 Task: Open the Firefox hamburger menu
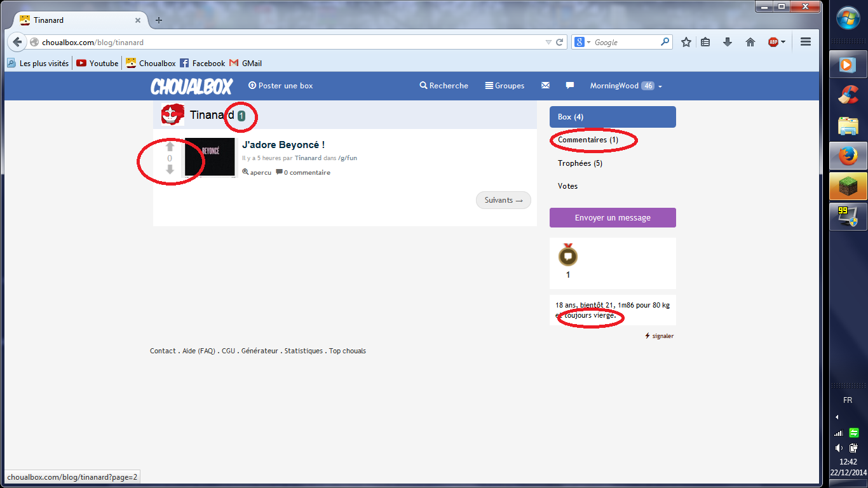point(806,43)
